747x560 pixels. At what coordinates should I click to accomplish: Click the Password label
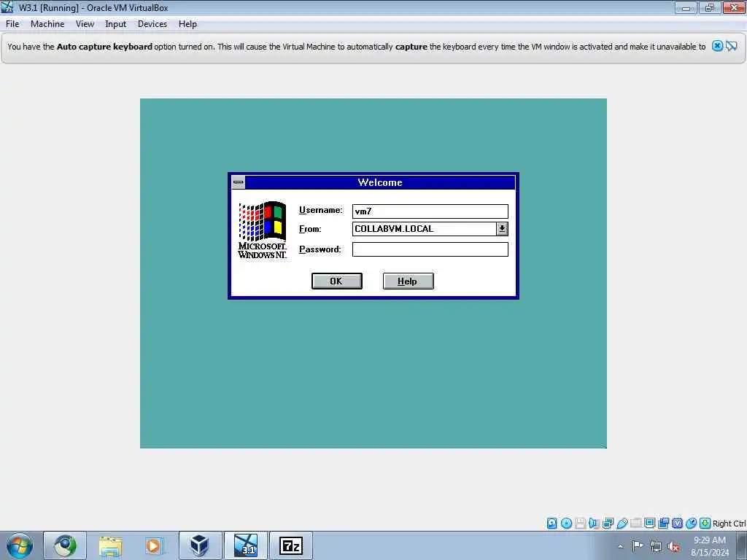click(x=320, y=249)
